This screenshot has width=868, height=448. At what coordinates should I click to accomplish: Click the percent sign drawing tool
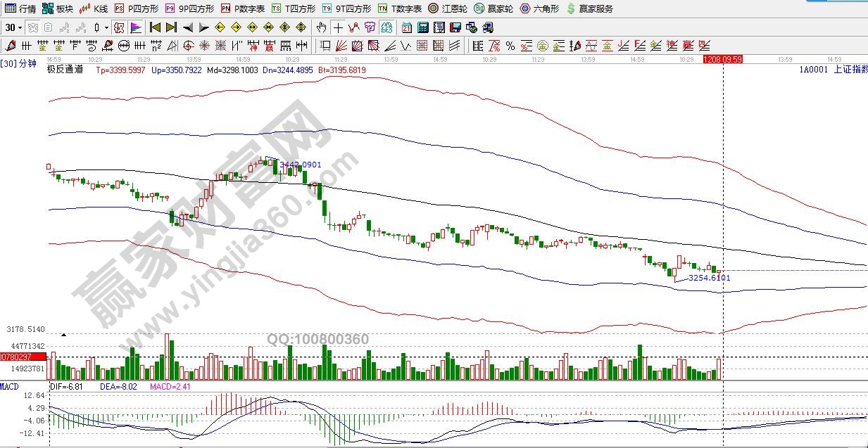pos(510,46)
